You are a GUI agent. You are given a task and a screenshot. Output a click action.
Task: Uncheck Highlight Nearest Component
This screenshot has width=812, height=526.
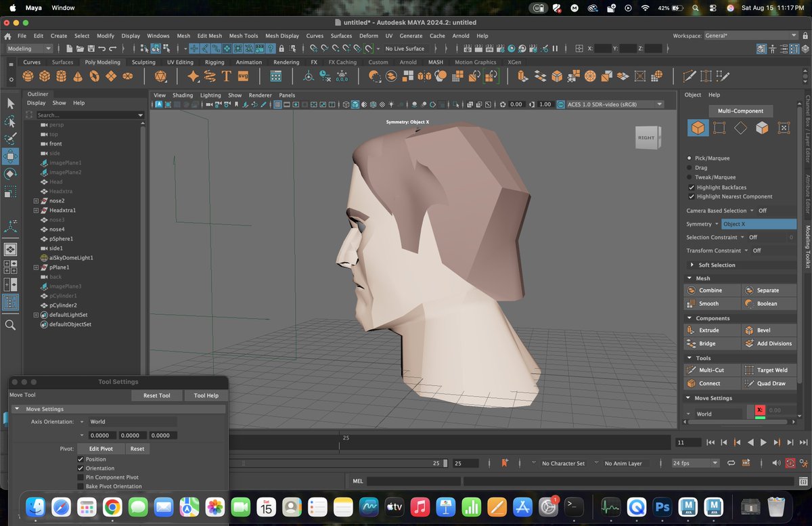pyautogui.click(x=691, y=196)
